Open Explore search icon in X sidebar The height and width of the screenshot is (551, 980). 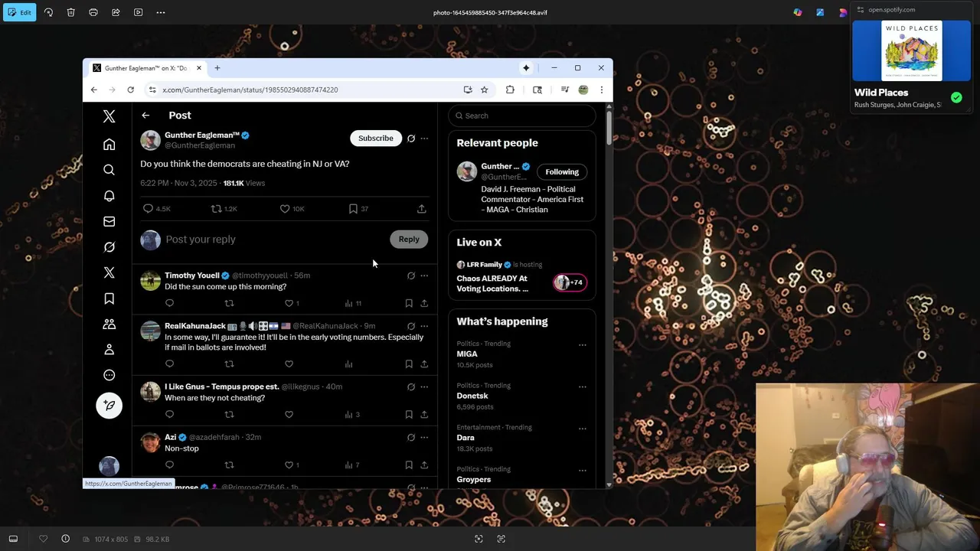point(109,170)
